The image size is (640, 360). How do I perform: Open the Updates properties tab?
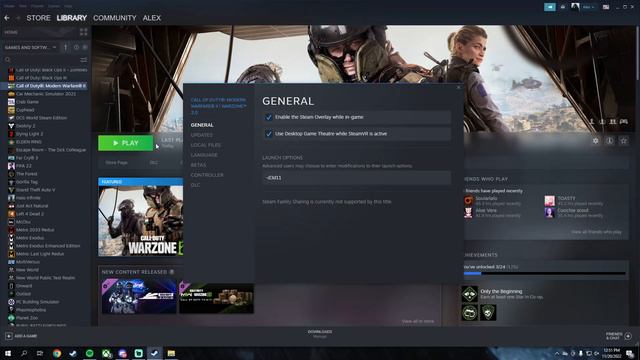pos(202,135)
